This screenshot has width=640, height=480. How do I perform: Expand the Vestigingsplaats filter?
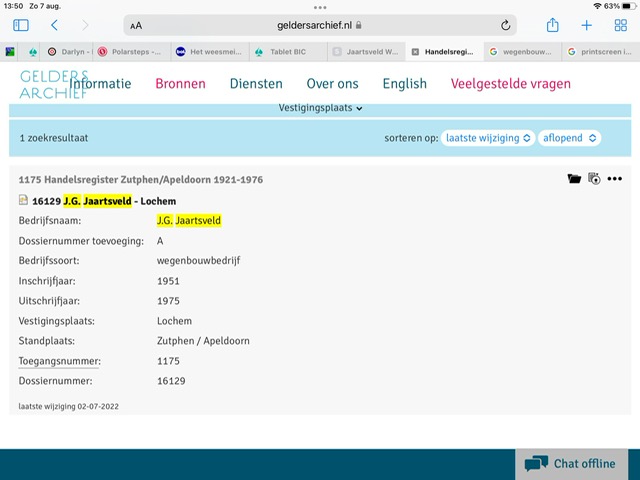320,108
